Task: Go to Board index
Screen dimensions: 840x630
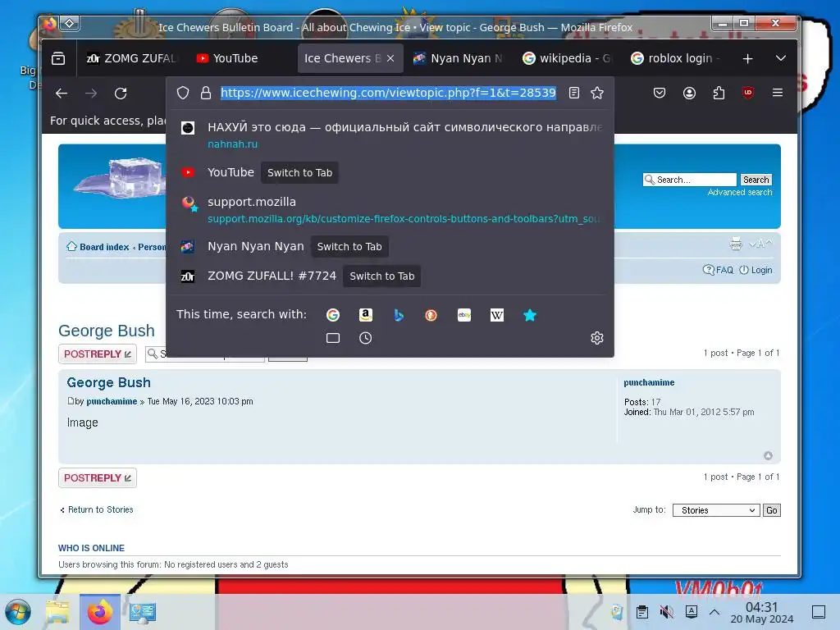Action: [x=104, y=247]
